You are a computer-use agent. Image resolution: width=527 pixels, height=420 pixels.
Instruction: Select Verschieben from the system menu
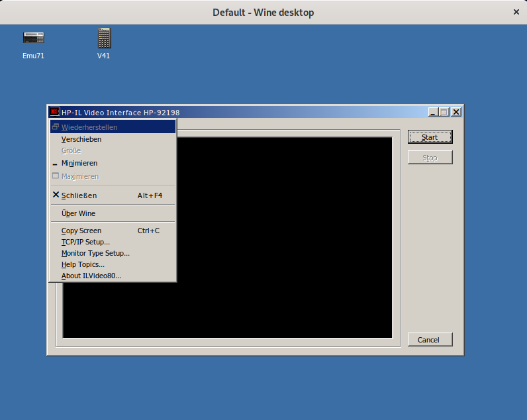point(81,140)
